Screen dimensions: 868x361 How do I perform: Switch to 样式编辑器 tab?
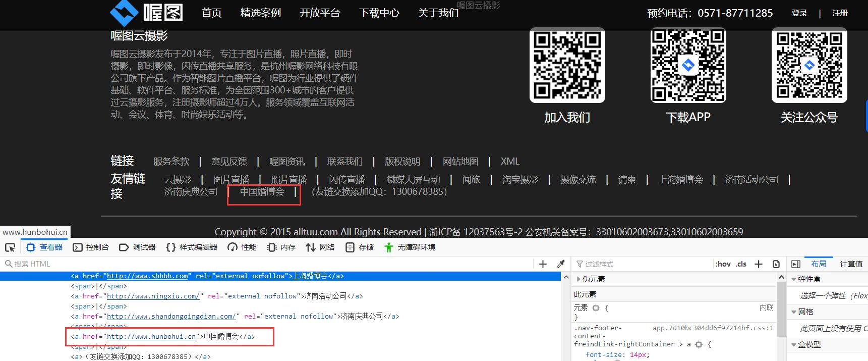pyautogui.click(x=192, y=247)
